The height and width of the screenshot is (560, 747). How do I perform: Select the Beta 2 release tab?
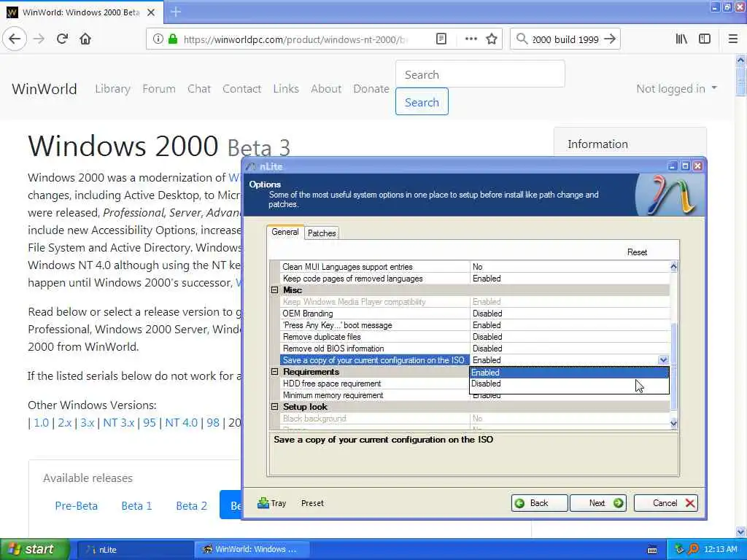point(192,506)
